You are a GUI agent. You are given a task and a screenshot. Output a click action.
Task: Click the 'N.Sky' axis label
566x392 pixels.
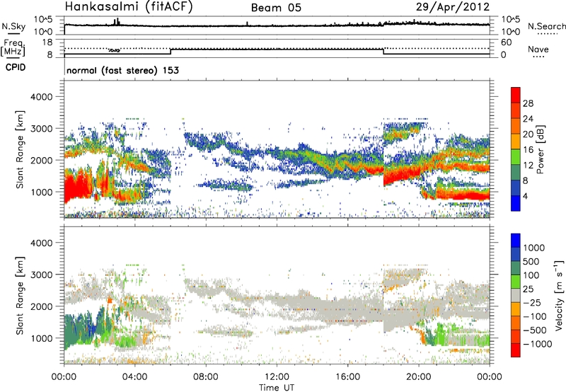tap(13, 26)
